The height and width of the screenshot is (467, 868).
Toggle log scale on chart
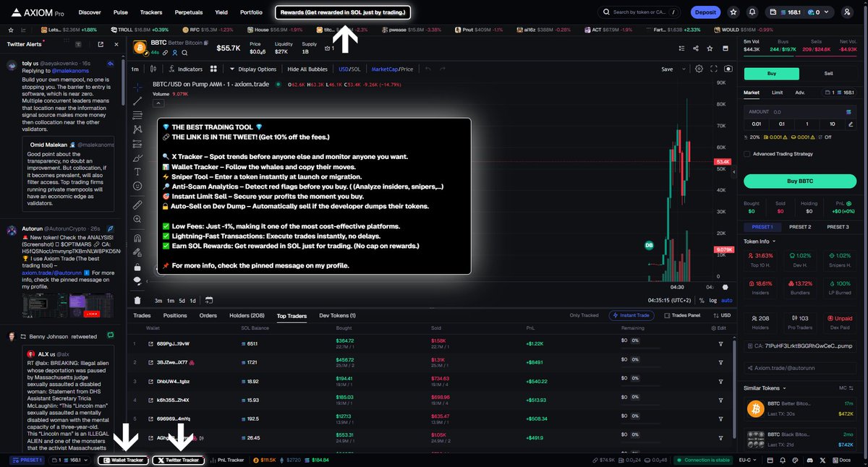713,300
